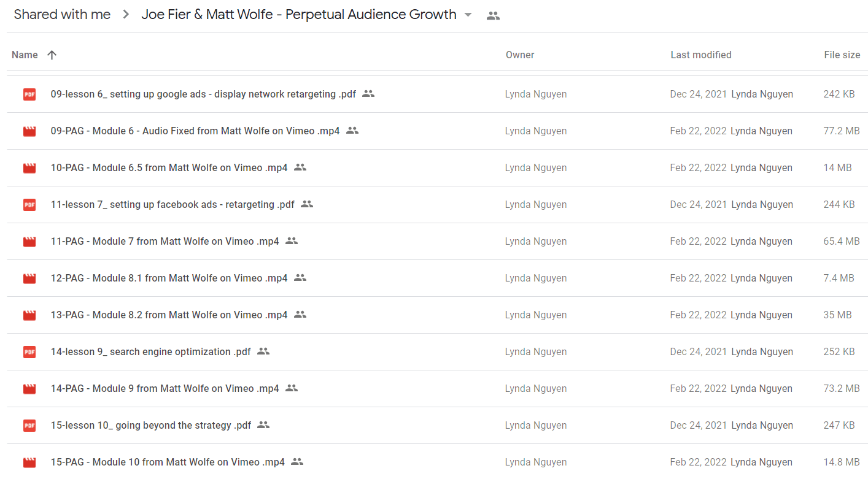Screen dimensions: 868x479
Task: Sort by Last modified column header
Action: tap(701, 55)
